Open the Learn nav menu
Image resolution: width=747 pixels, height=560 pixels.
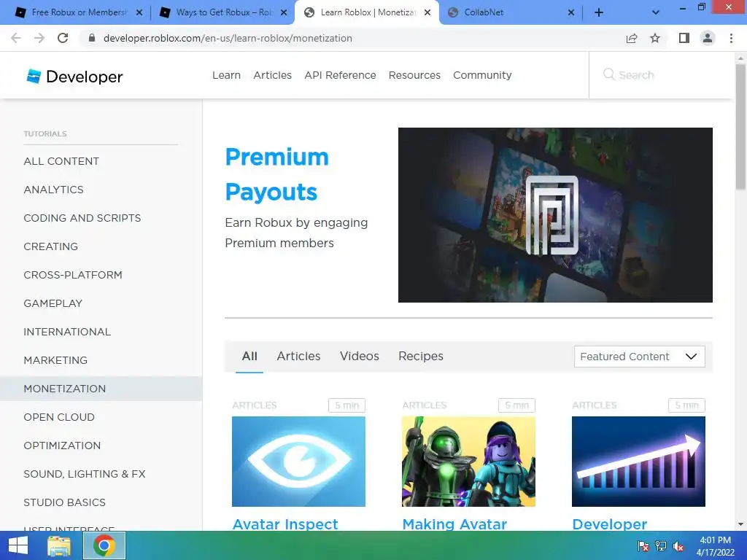[226, 75]
